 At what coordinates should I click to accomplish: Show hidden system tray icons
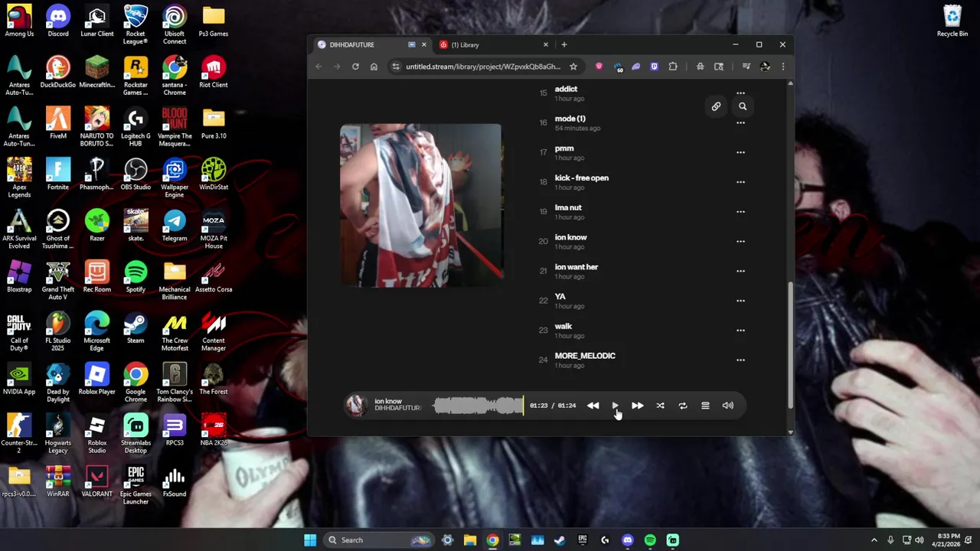pyautogui.click(x=874, y=540)
